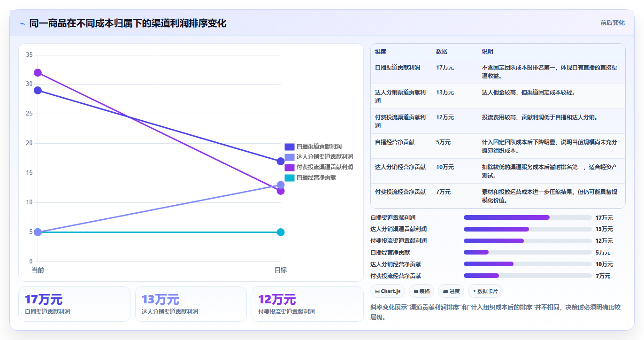Click the 10万元 cell in the table
This screenshot has height=340, width=644.
[445, 167]
